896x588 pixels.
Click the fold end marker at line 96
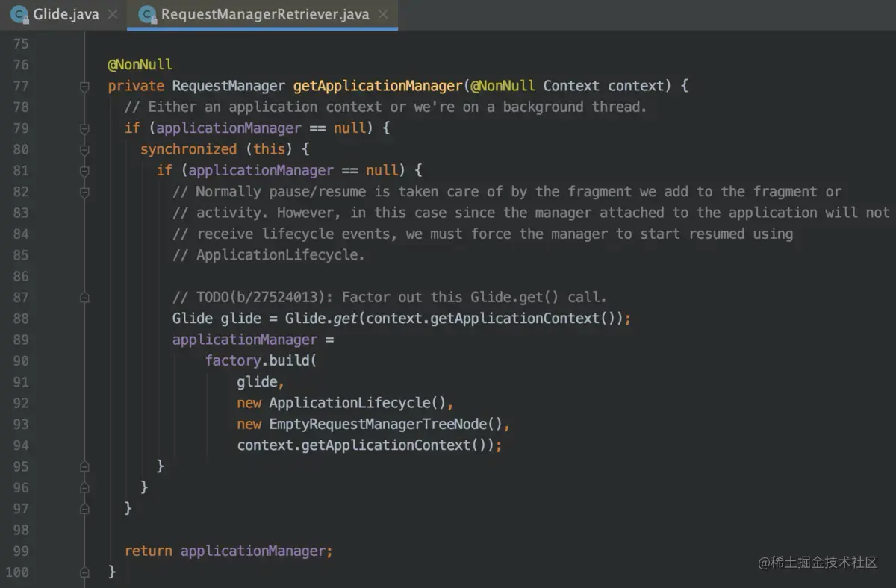[x=84, y=488]
